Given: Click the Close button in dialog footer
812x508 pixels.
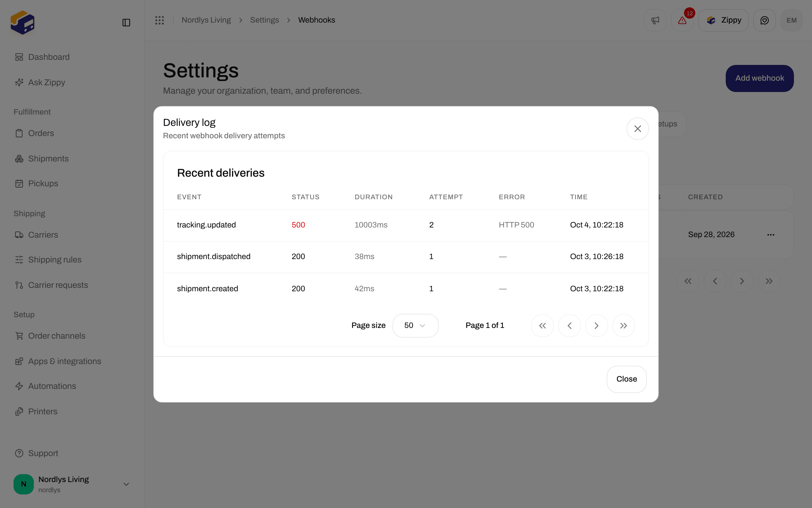Looking at the screenshot, I should tap(626, 379).
